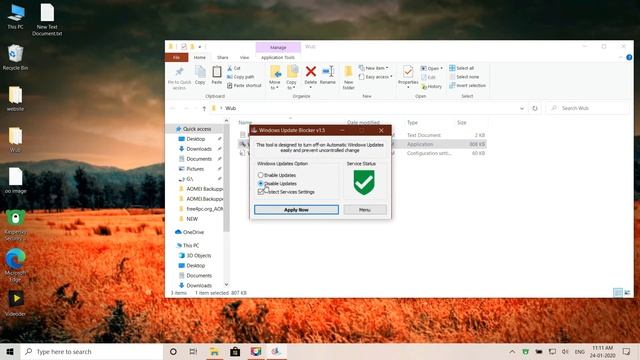
Task: Click the Cut scissors command
Action: click(x=234, y=68)
